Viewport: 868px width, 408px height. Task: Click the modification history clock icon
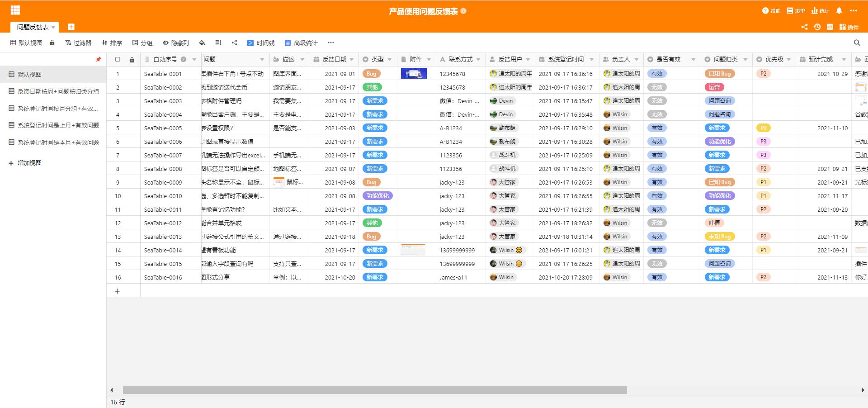tap(816, 27)
